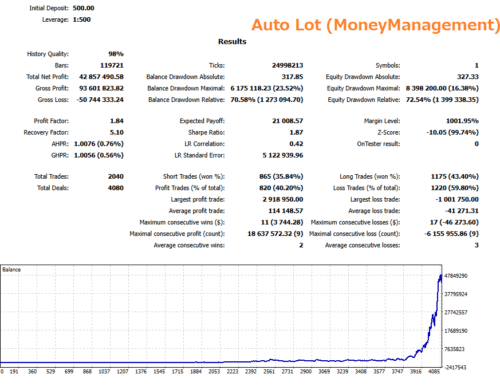Click the Total Trades value 2040
This screenshot has height=390, width=500.
116,177
